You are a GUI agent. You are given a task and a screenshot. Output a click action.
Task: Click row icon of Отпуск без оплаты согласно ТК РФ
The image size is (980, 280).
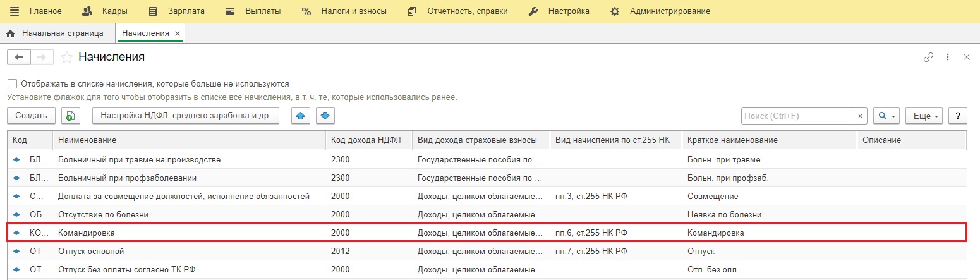[17, 270]
